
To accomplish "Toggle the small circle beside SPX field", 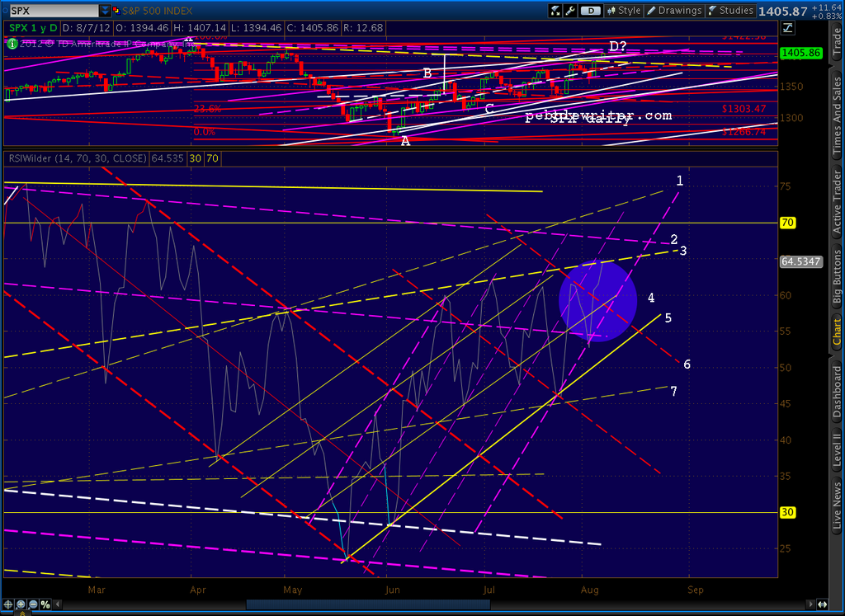I will (x=6, y=10).
